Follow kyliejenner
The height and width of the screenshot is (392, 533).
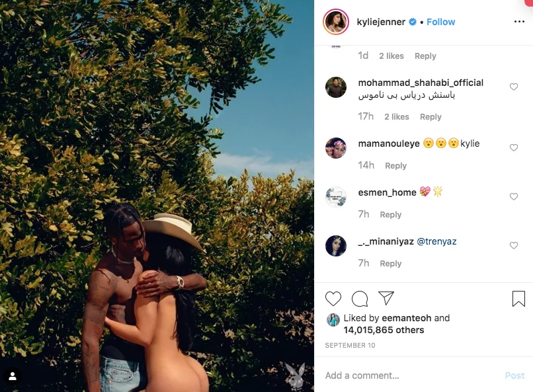point(440,22)
